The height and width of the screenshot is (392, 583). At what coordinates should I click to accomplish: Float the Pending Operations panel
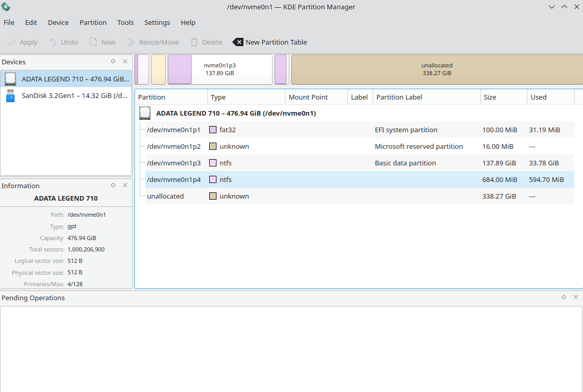pyautogui.click(x=564, y=297)
